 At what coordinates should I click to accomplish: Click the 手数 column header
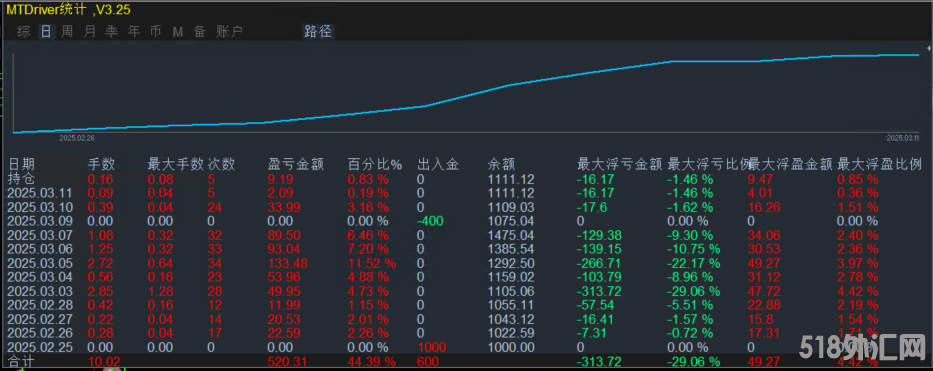tap(102, 165)
